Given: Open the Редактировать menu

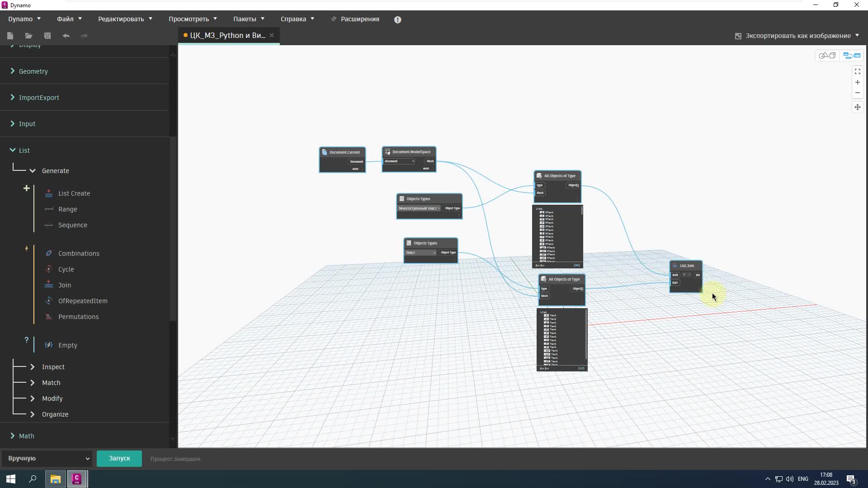Looking at the screenshot, I should click(x=125, y=19).
